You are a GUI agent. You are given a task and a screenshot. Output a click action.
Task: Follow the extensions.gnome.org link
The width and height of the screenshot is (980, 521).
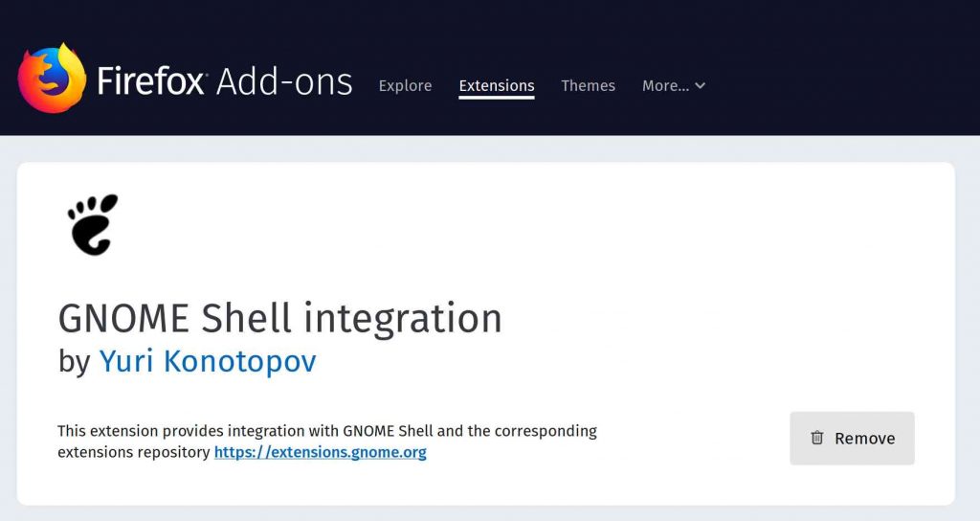coord(320,452)
